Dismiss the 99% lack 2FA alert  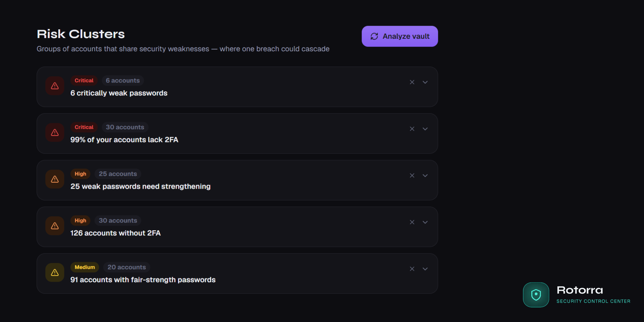pyautogui.click(x=412, y=129)
